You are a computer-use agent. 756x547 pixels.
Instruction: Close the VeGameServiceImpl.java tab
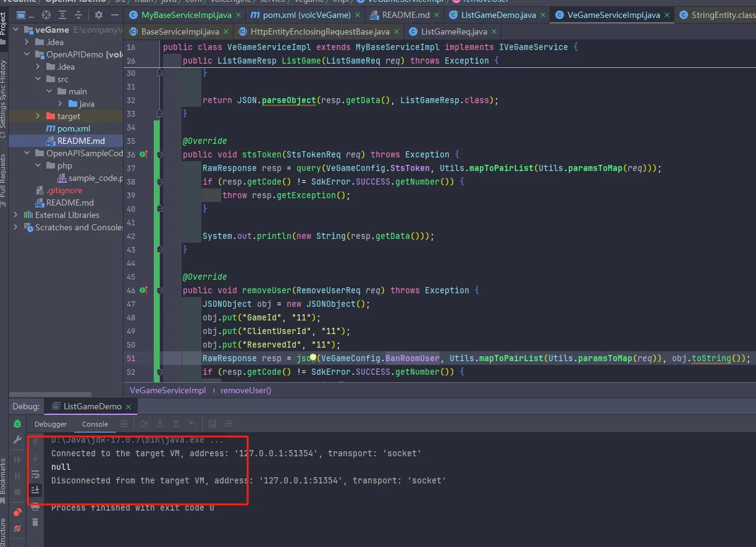(666, 15)
